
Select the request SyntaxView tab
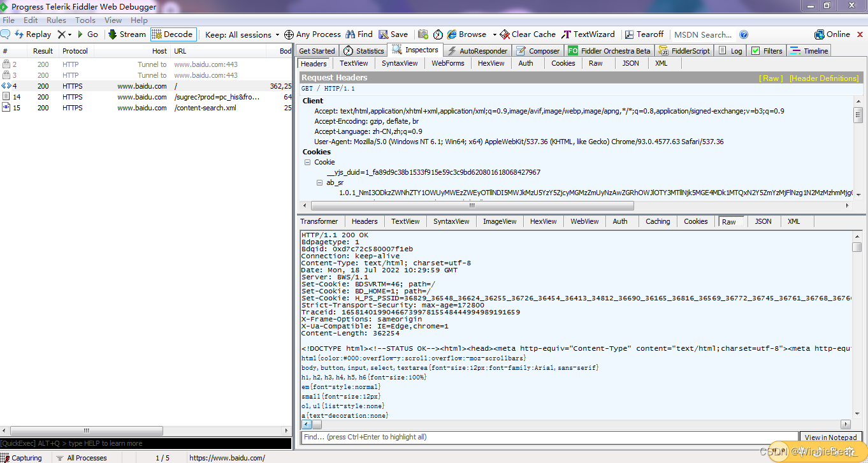(x=400, y=63)
